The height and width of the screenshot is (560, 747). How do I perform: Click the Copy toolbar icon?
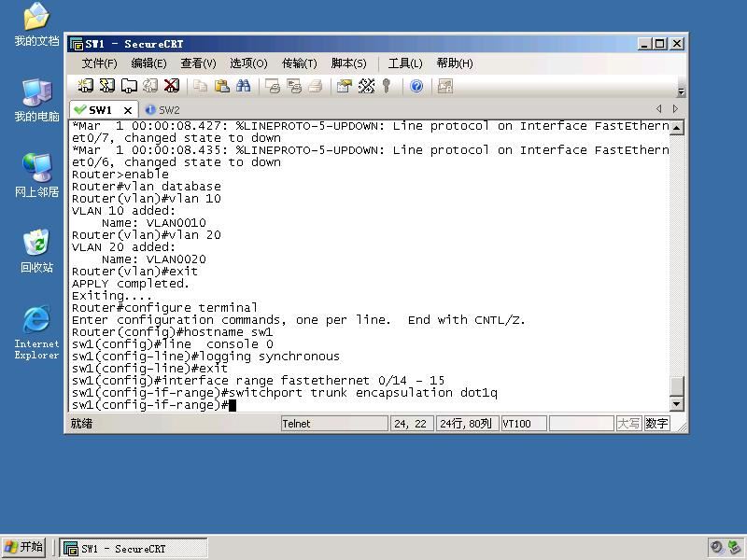click(200, 86)
